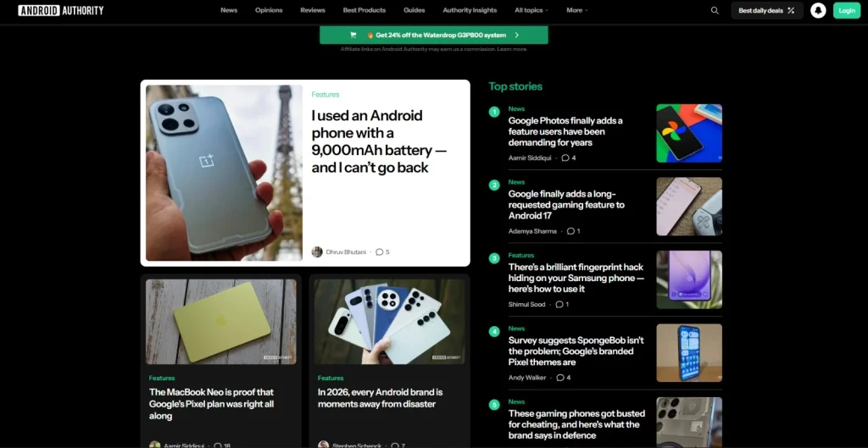
Task: Open the Opinions menu item
Action: pos(269,10)
